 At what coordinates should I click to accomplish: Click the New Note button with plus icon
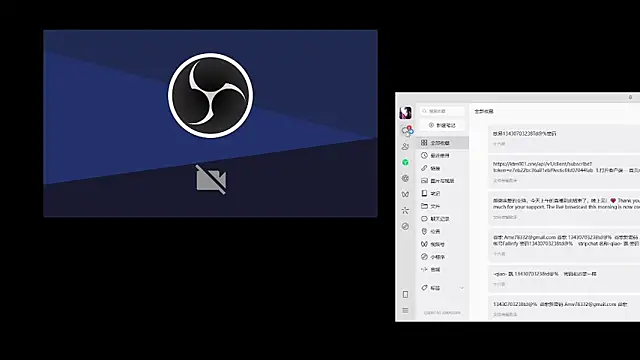[x=442, y=125]
